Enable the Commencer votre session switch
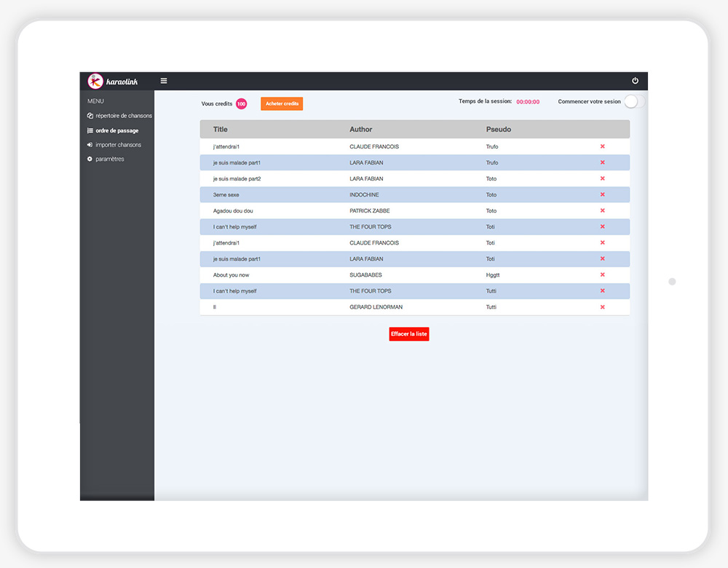This screenshot has height=568, width=728. pos(633,102)
